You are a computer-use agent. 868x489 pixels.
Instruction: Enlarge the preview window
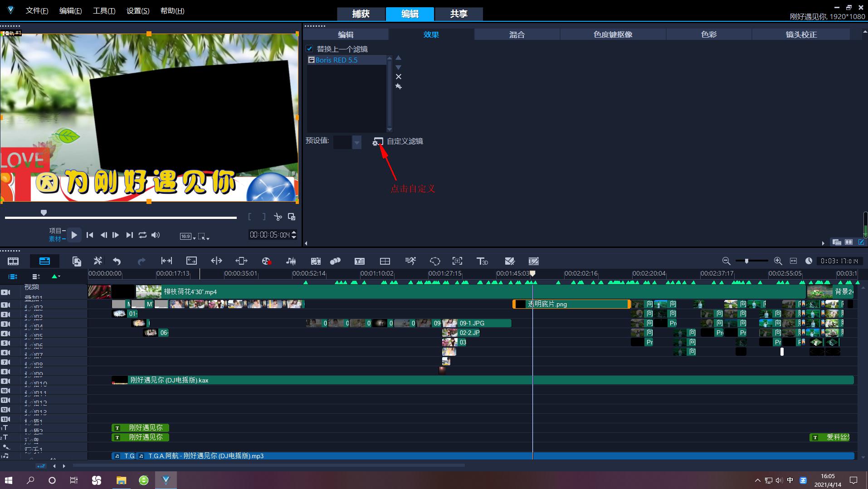(292, 217)
